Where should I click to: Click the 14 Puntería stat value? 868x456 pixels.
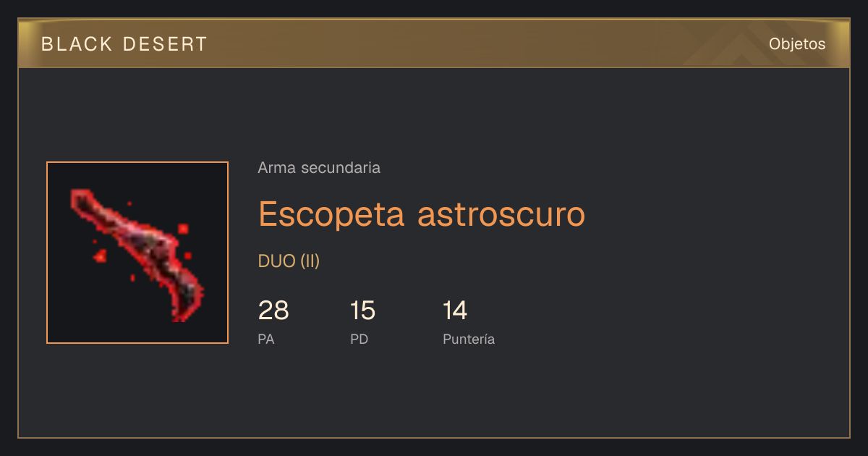click(455, 311)
